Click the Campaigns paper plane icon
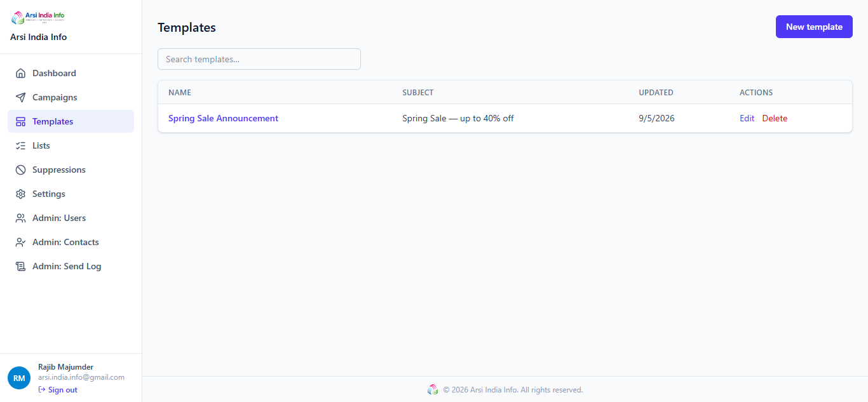The width and height of the screenshot is (868, 402). [x=20, y=97]
